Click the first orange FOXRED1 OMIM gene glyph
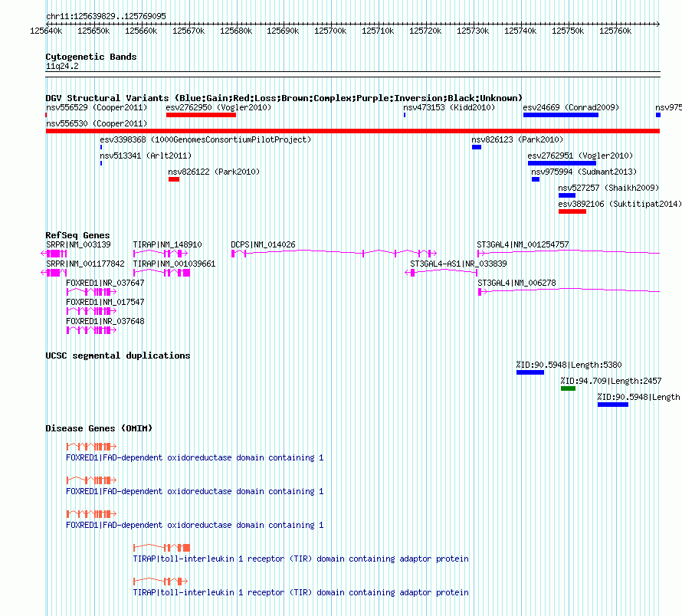 [91, 447]
